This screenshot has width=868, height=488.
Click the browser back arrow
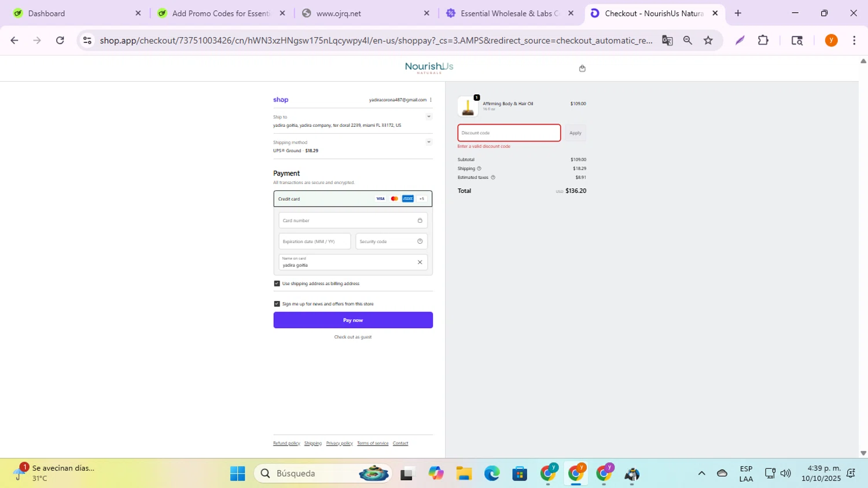14,41
